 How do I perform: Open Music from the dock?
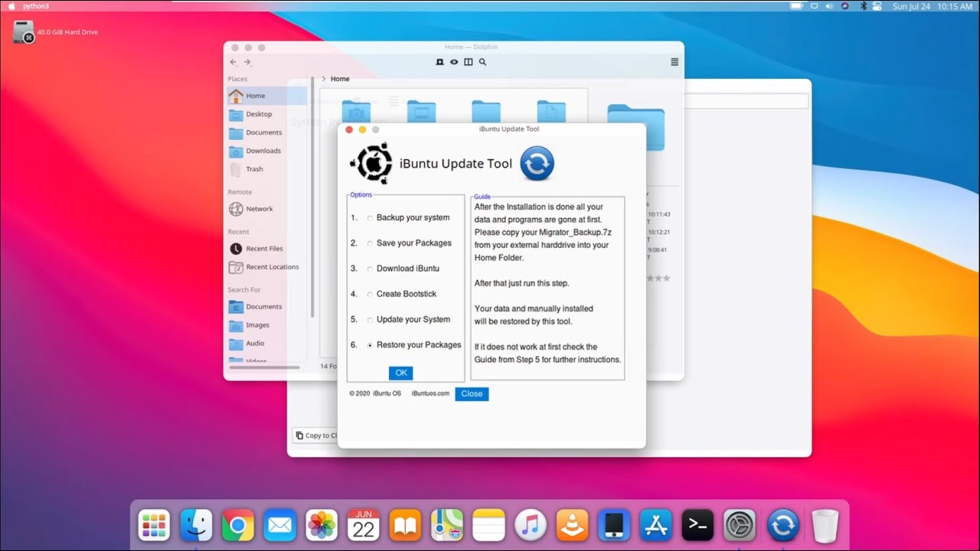click(531, 525)
